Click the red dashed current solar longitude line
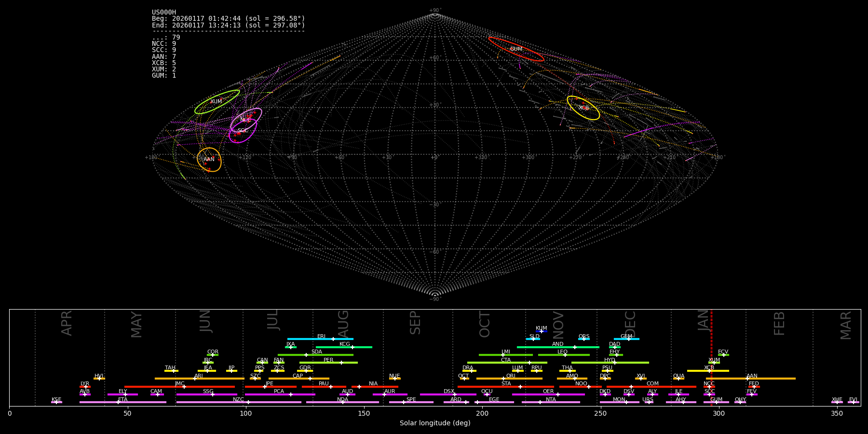Viewport: 868px width, 434px height. click(x=711, y=357)
